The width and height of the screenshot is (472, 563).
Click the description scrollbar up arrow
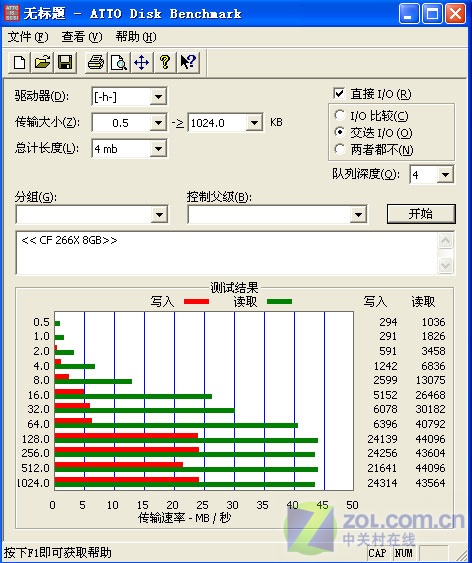coord(445,241)
